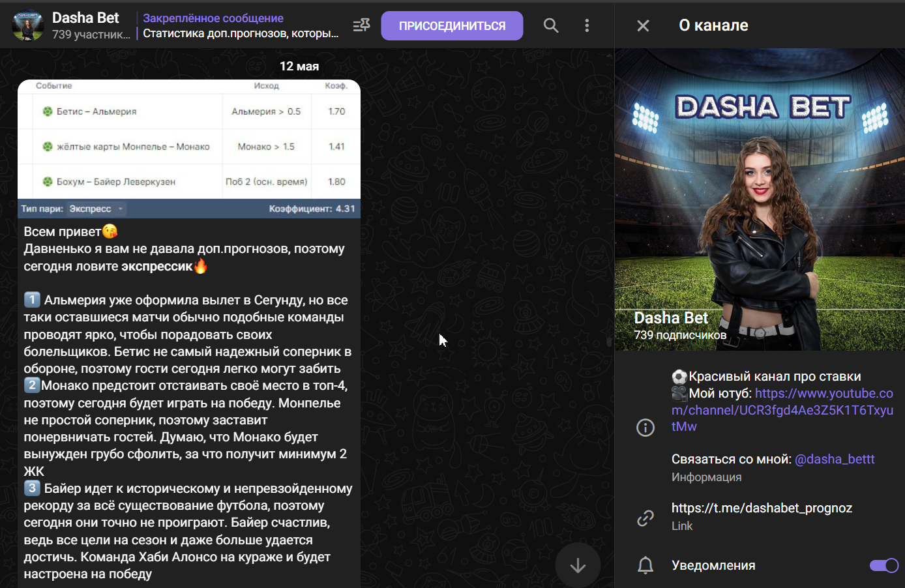
Task: Open the DASHA BET channel cover photo
Action: coord(760,199)
